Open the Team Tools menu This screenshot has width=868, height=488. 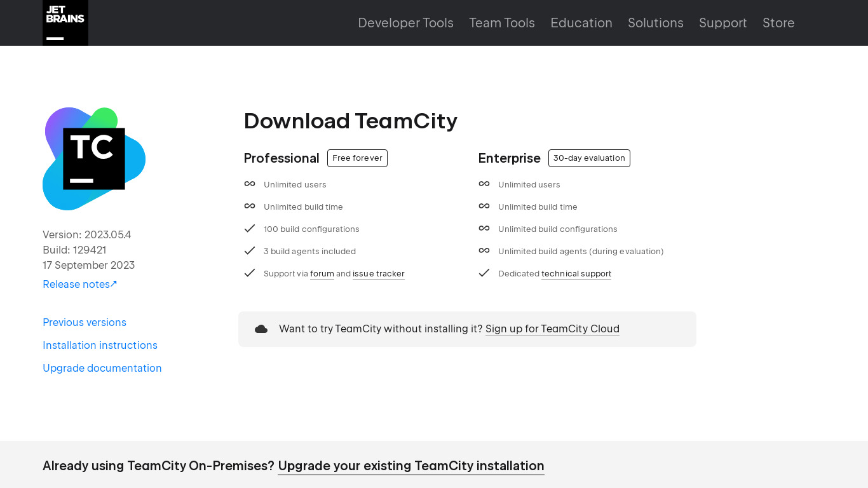(x=502, y=23)
